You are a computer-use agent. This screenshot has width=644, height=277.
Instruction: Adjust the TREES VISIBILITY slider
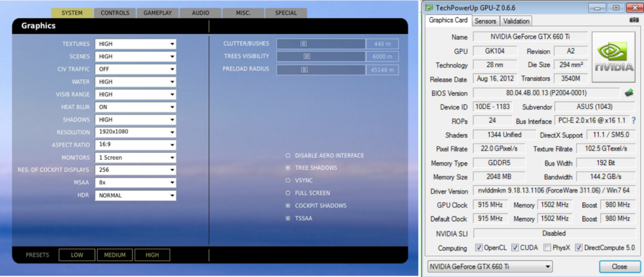tap(320, 56)
